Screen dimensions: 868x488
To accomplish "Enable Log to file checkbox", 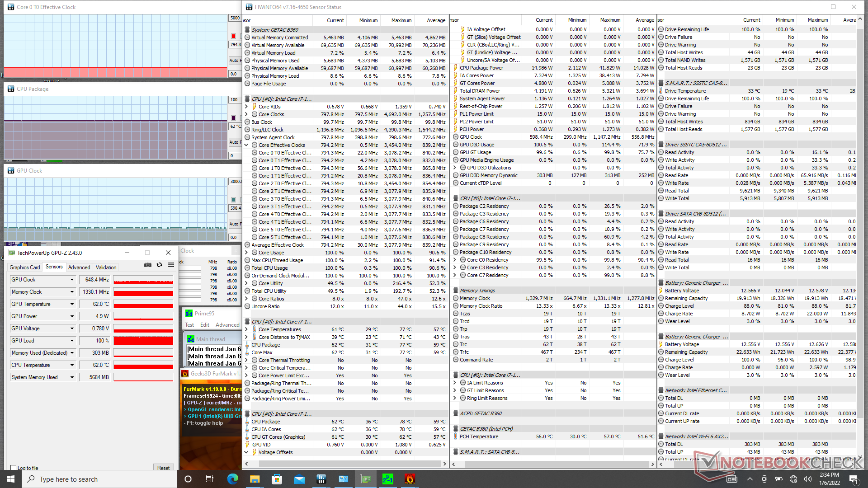I will pyautogui.click(x=14, y=468).
